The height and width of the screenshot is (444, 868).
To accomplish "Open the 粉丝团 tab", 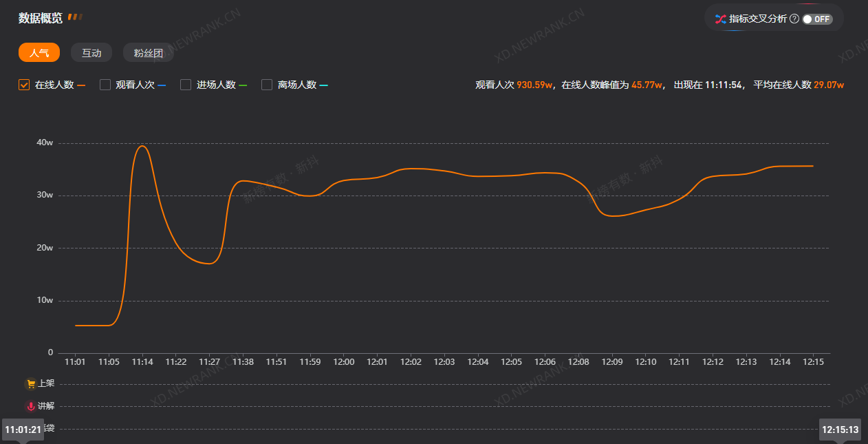I will [148, 53].
